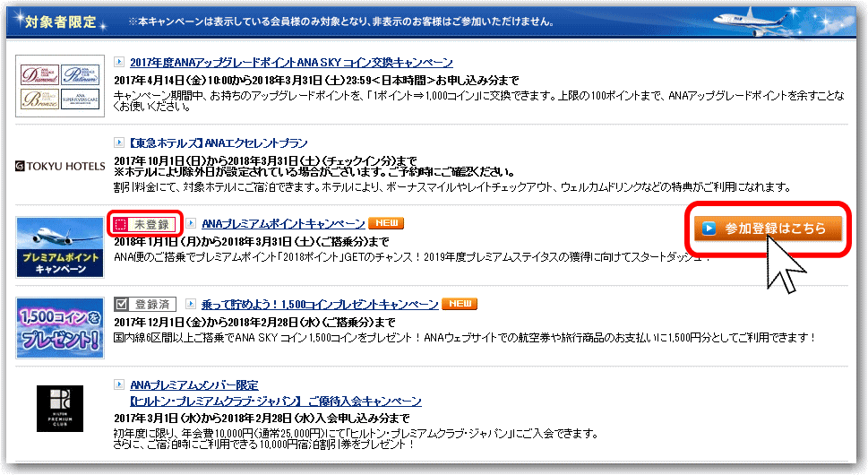
Task: Click the プレミアムポイントキャンペーン airplane thumbnail
Action: pyautogui.click(x=60, y=247)
